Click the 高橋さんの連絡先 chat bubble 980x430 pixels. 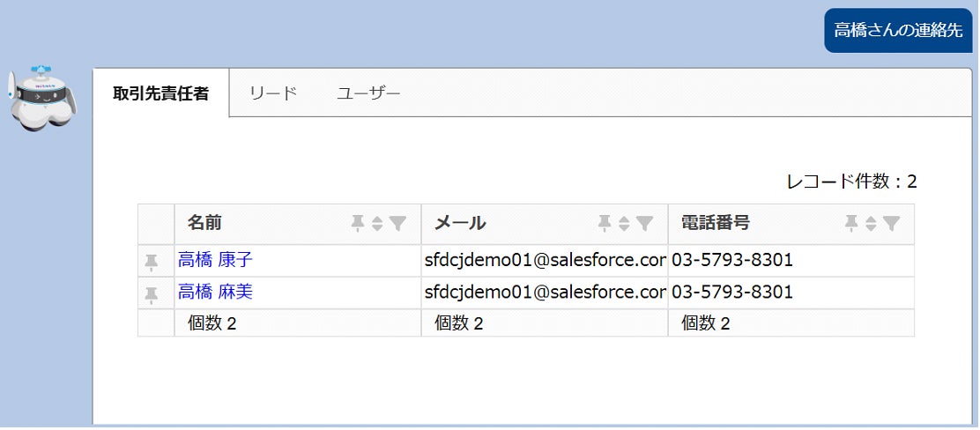coord(898,30)
